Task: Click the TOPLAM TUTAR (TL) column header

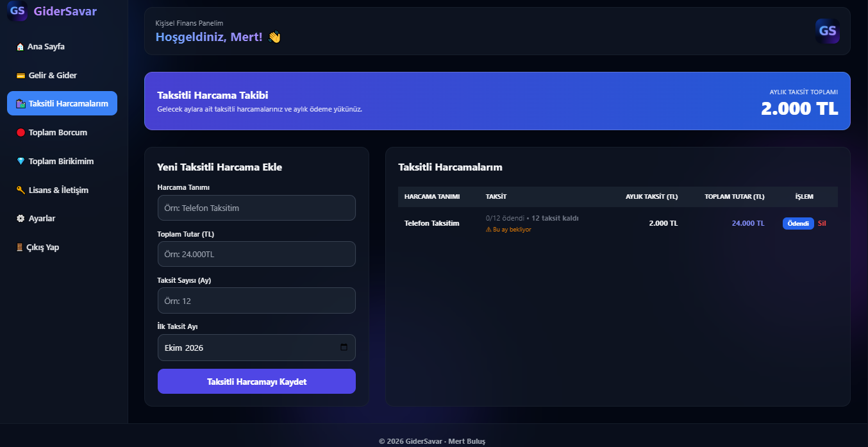Action: tap(735, 197)
